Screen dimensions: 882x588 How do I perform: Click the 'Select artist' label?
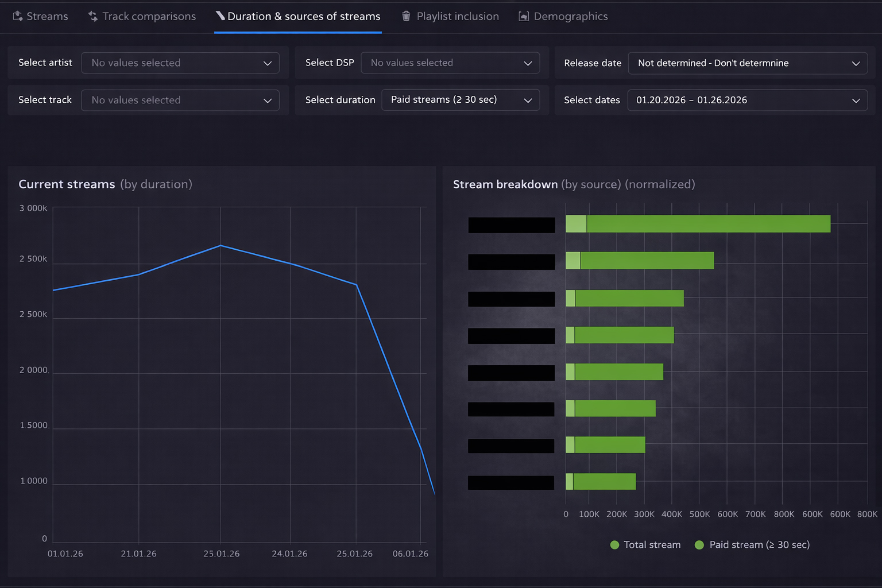pos(45,62)
